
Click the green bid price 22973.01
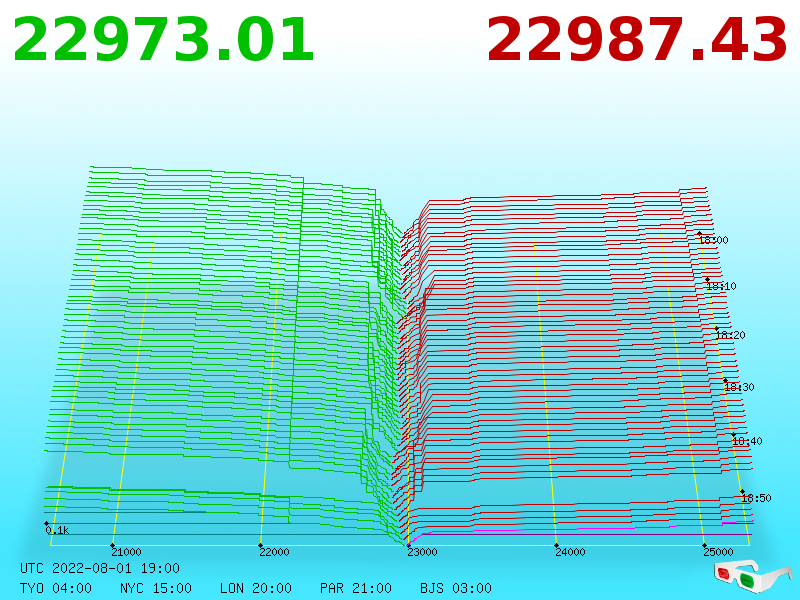pos(163,40)
